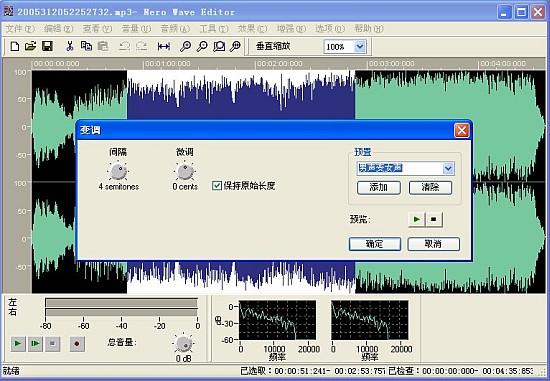
Task: Paste using the toolbar clipboard icon
Action: coord(103,46)
